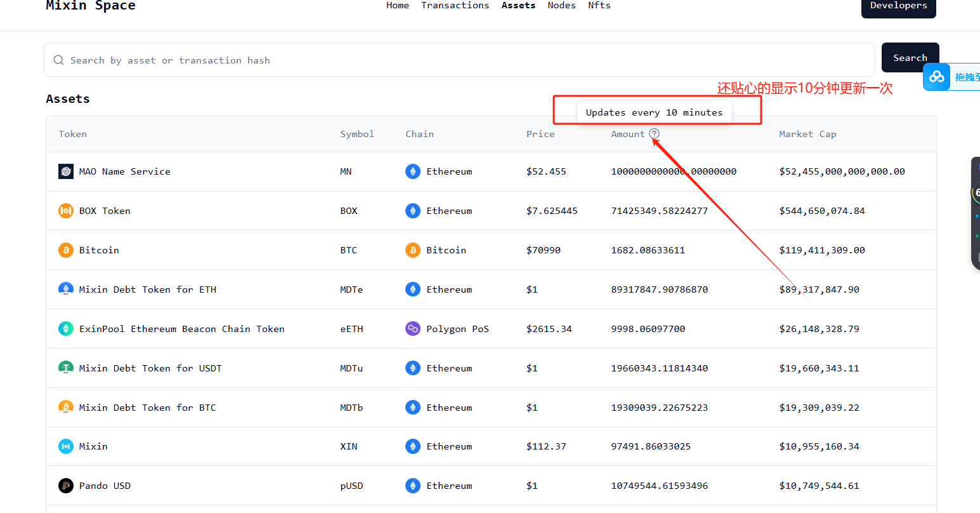The image size is (980, 513).
Task: Click the magnifier icon in the search box
Action: pyautogui.click(x=58, y=60)
